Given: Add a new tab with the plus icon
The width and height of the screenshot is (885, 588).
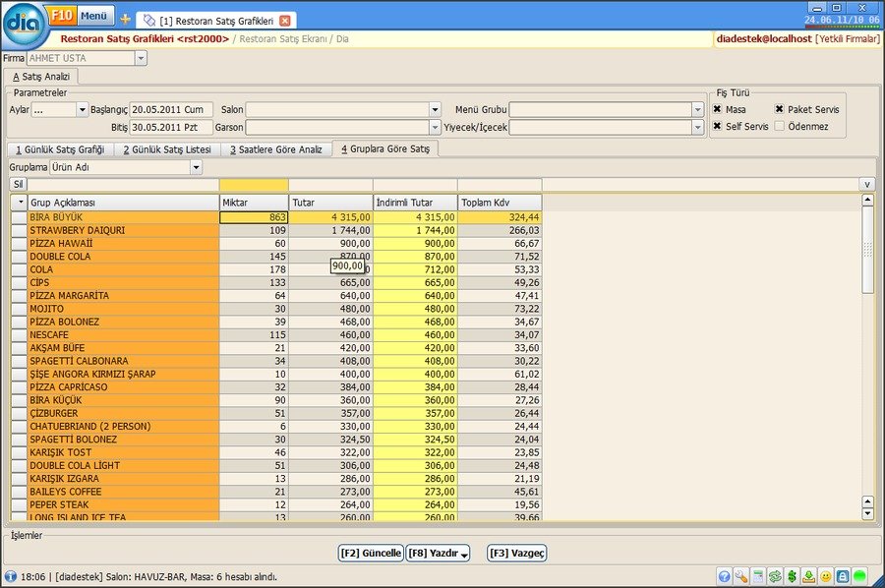Looking at the screenshot, I should [125, 20].
